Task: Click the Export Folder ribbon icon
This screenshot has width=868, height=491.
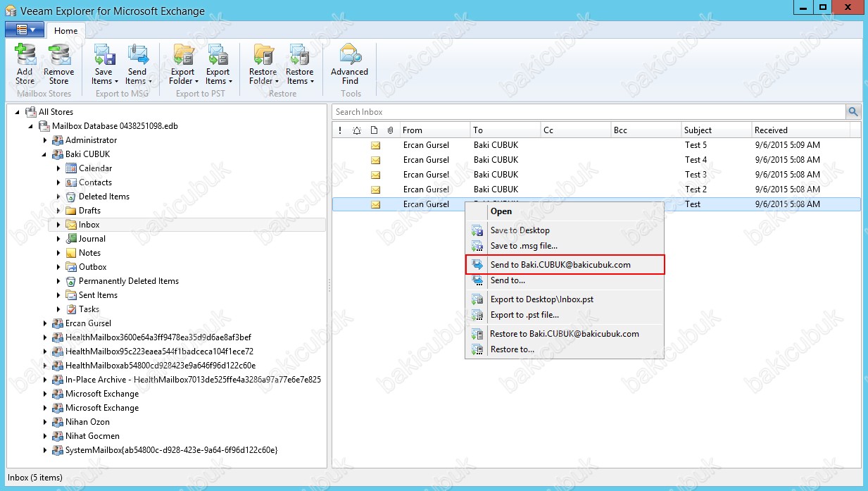Action: click(x=183, y=55)
